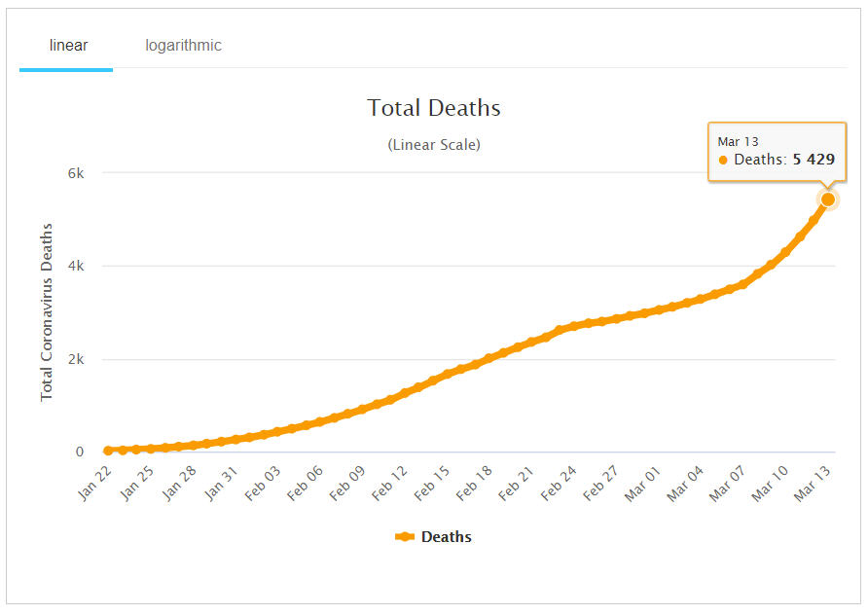Toggle the Deaths series legend label
Image resolution: width=868 pixels, height=615 pixels.
(x=446, y=537)
